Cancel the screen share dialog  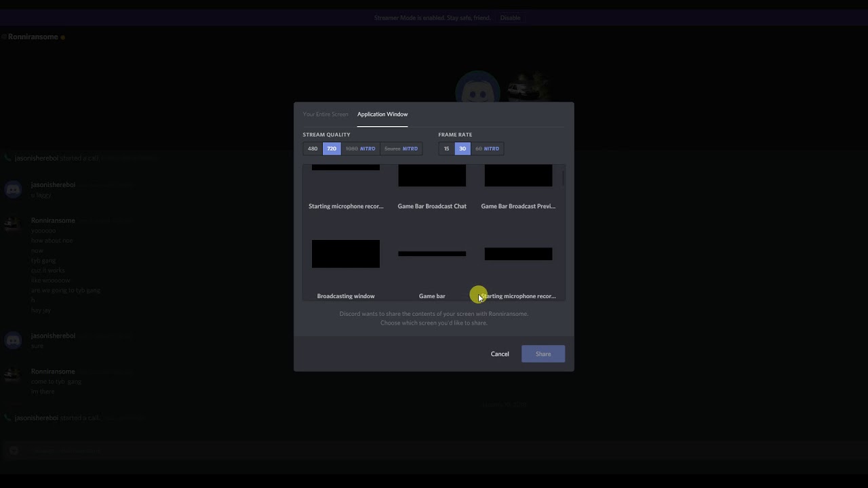[x=500, y=354]
